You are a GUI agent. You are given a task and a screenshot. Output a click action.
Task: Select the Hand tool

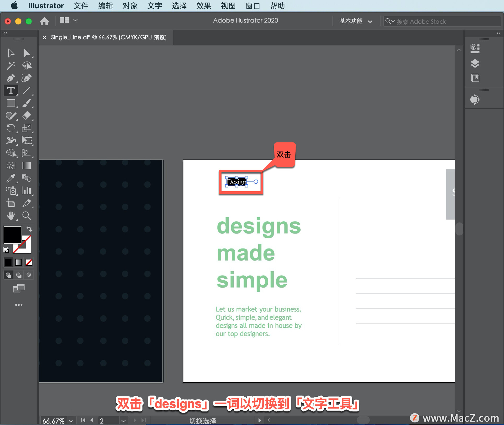[10, 216]
